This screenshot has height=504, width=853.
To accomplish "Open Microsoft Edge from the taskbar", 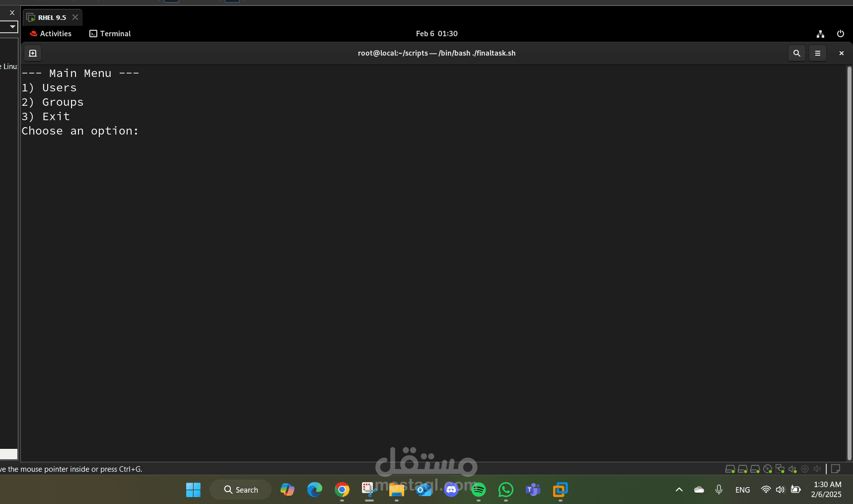I will [315, 490].
